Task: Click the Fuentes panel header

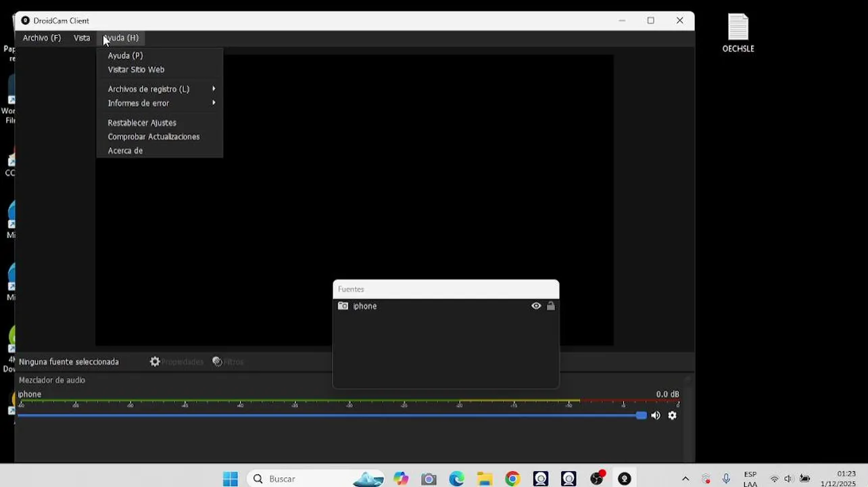Action: point(446,289)
